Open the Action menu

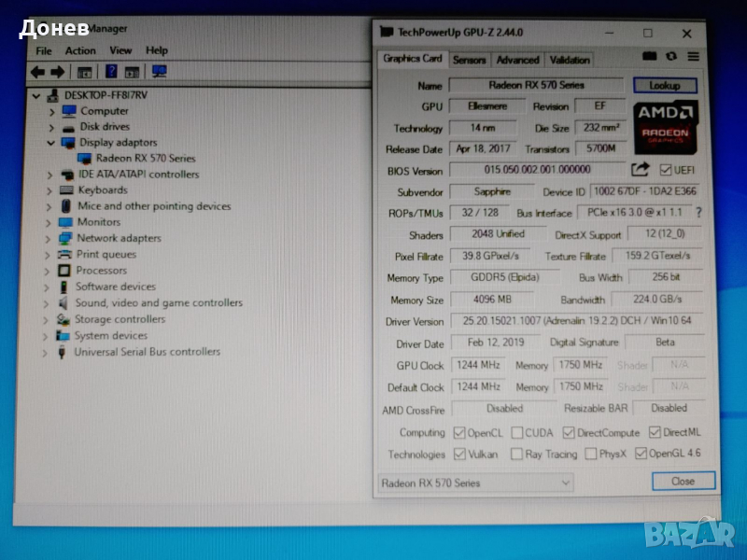(80, 50)
